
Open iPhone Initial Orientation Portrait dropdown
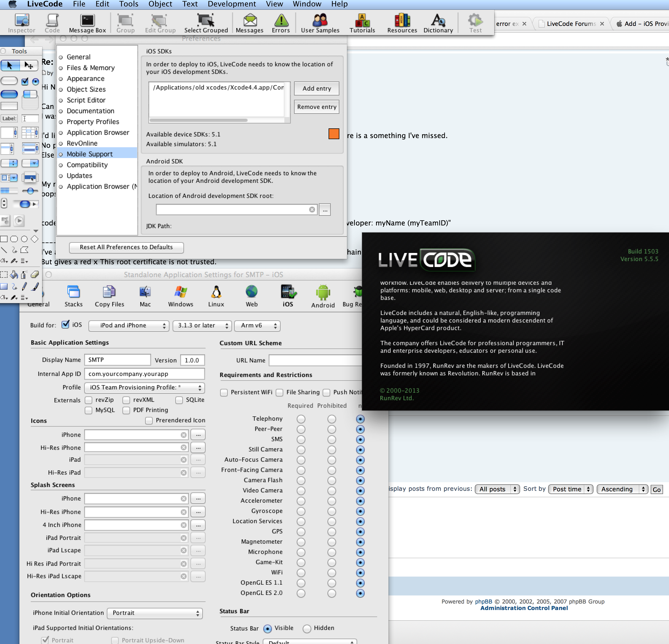click(x=155, y=613)
